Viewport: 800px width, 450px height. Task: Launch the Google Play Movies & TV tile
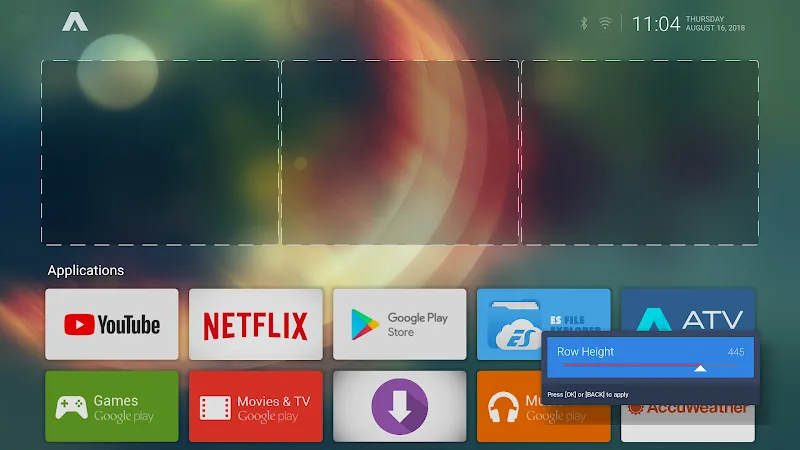(256, 407)
